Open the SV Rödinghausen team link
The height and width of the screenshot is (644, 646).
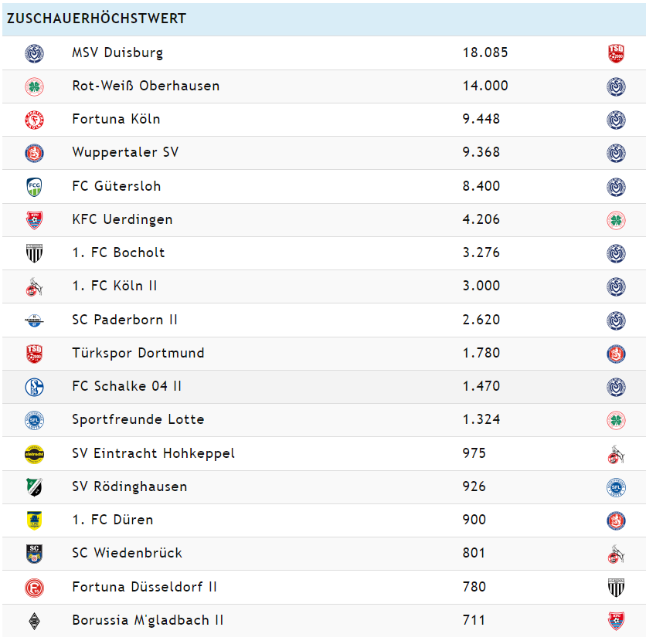(130, 486)
